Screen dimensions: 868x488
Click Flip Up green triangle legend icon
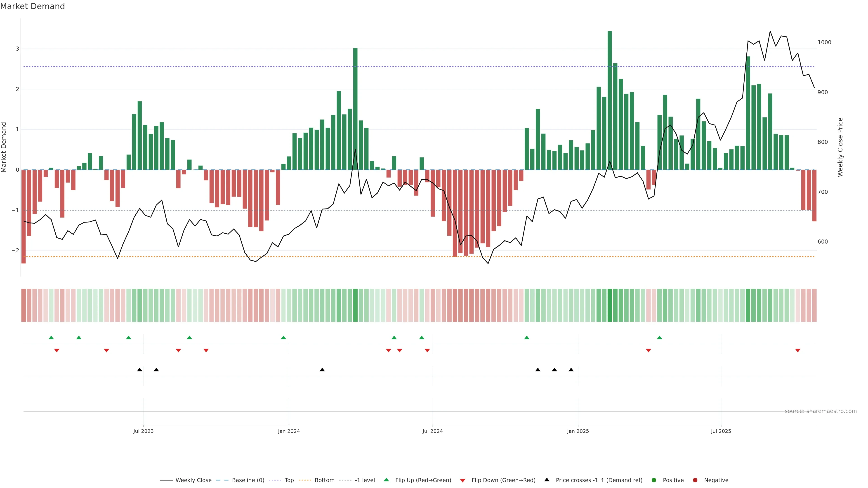tap(387, 480)
